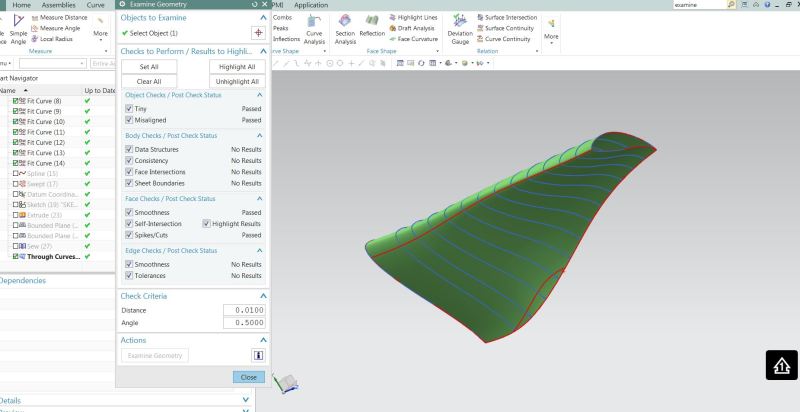
Task: Select Through Curves feature in Part Navigator
Action: (x=54, y=256)
